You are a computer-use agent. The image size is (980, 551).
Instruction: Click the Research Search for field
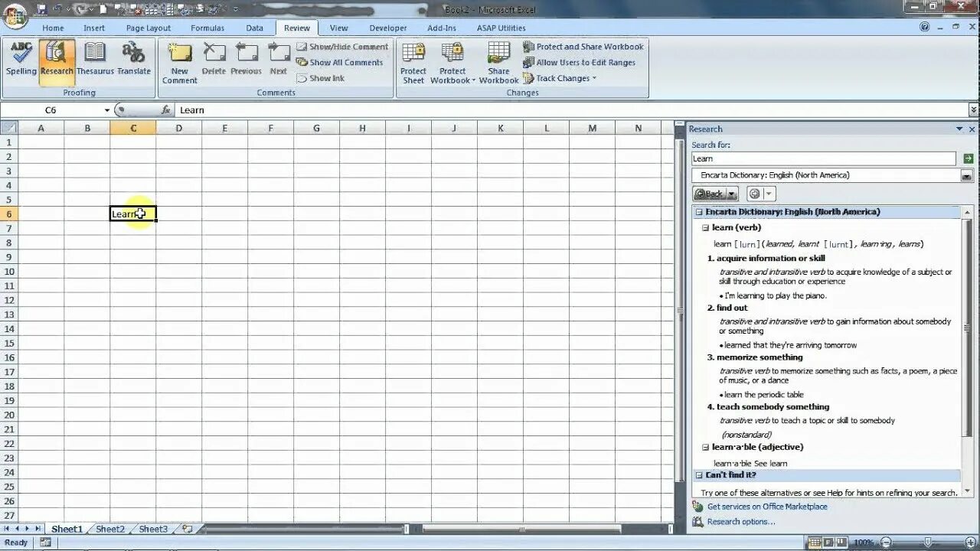click(824, 158)
